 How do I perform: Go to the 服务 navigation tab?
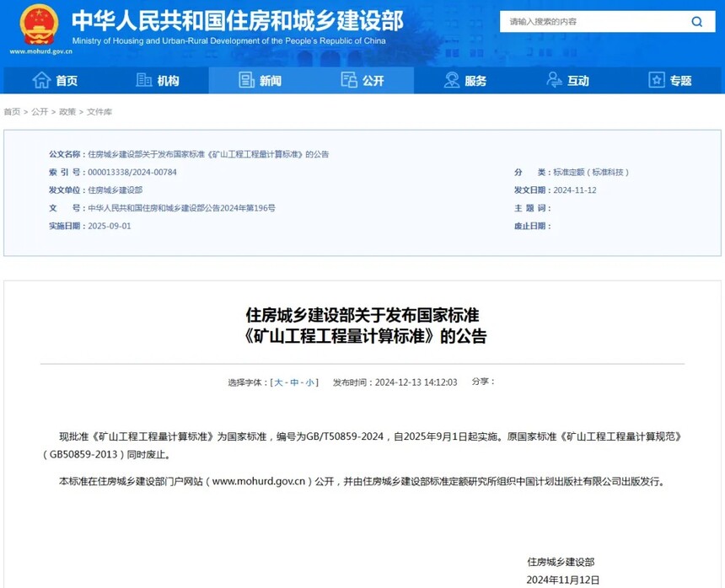tap(465, 80)
